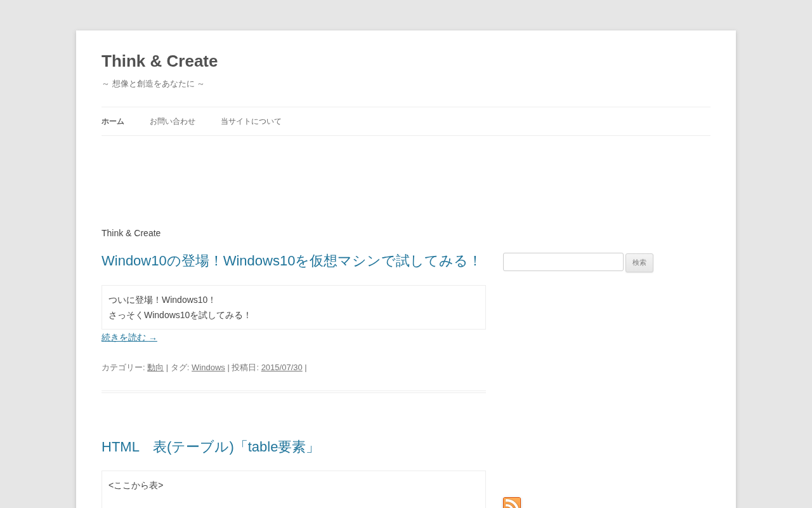This screenshot has height=508, width=812.
Task: Follow the 続きを読む link
Action: [x=129, y=338]
